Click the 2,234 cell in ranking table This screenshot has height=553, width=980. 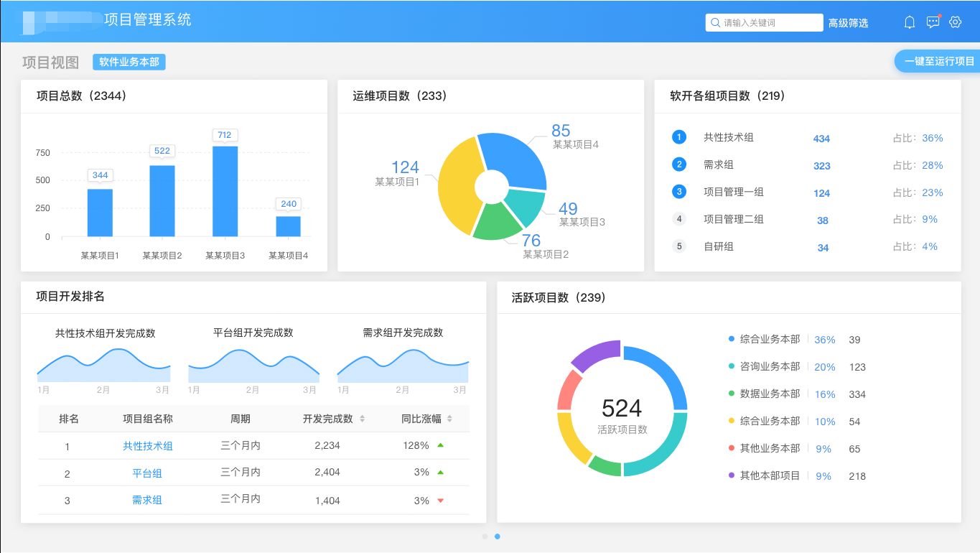click(x=327, y=445)
